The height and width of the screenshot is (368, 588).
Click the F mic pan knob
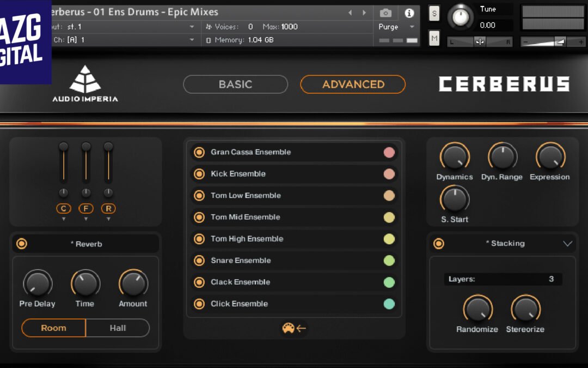(86, 192)
